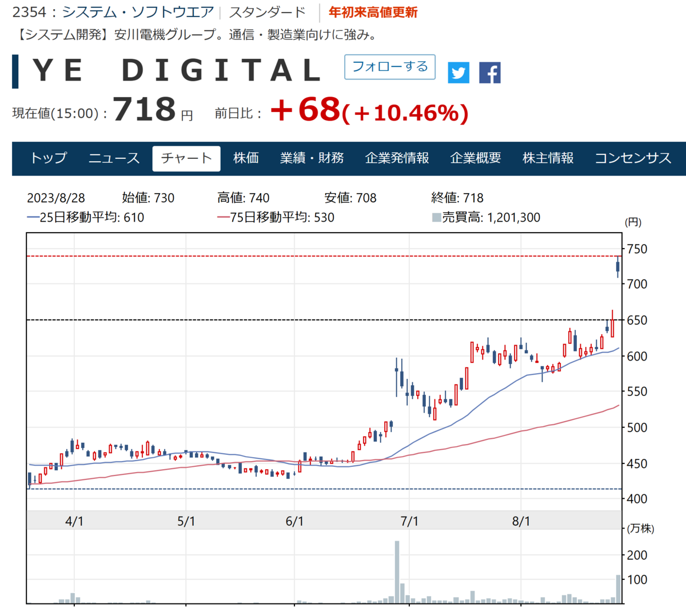
Task: Click the 5/1 date axis label
Action: pos(186,521)
